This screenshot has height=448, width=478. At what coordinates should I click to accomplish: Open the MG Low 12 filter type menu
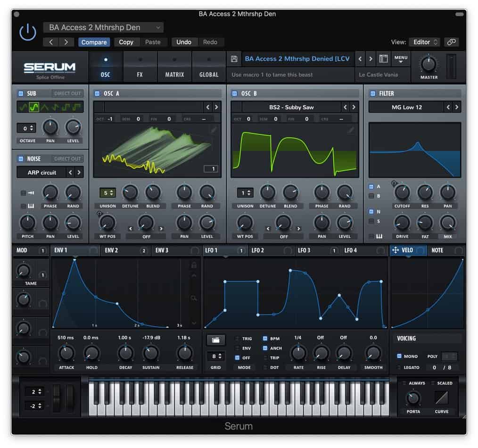click(x=406, y=107)
